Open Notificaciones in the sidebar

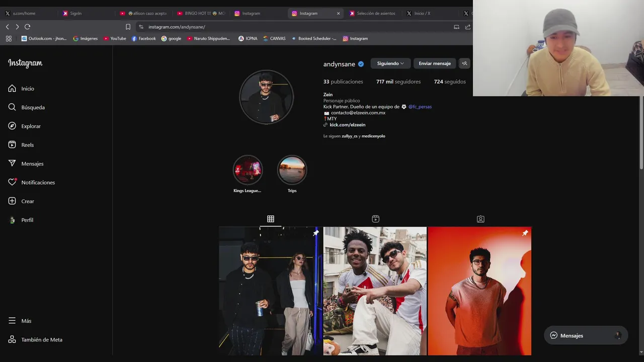tap(31, 183)
